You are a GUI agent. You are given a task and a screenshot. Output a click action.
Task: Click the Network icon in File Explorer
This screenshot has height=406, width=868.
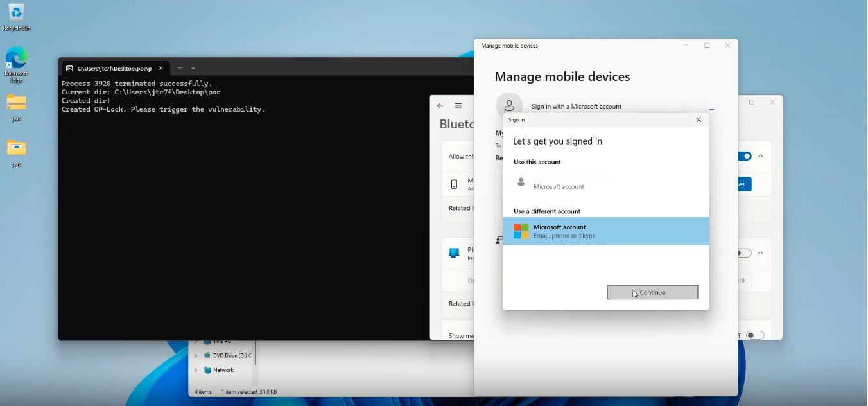(x=207, y=370)
